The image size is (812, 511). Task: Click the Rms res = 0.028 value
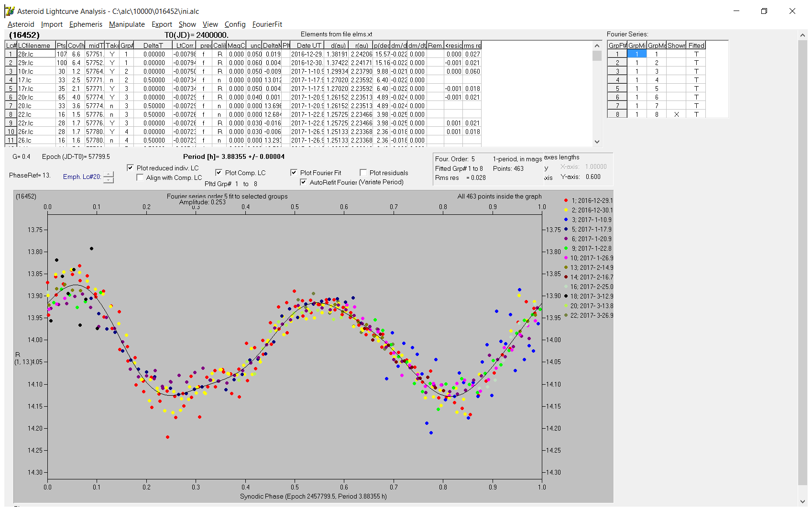click(461, 178)
